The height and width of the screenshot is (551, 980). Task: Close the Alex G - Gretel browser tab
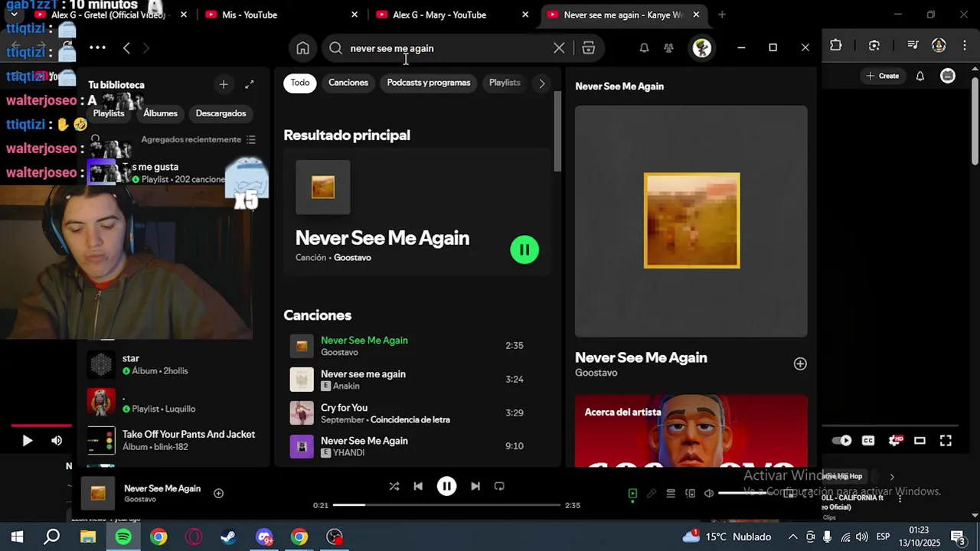[x=184, y=15]
